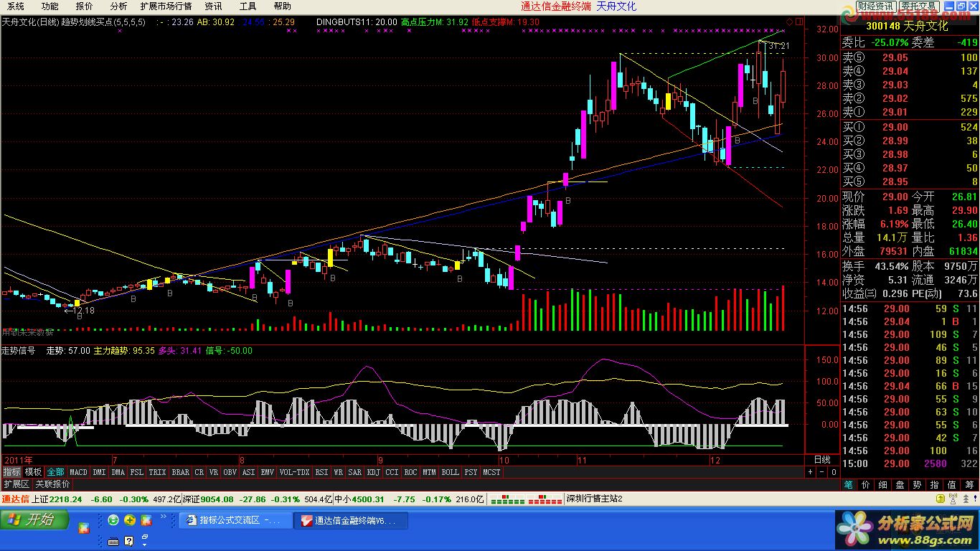Switch indicator to MTM
Image resolution: width=980 pixels, height=551 pixels.
click(x=429, y=472)
